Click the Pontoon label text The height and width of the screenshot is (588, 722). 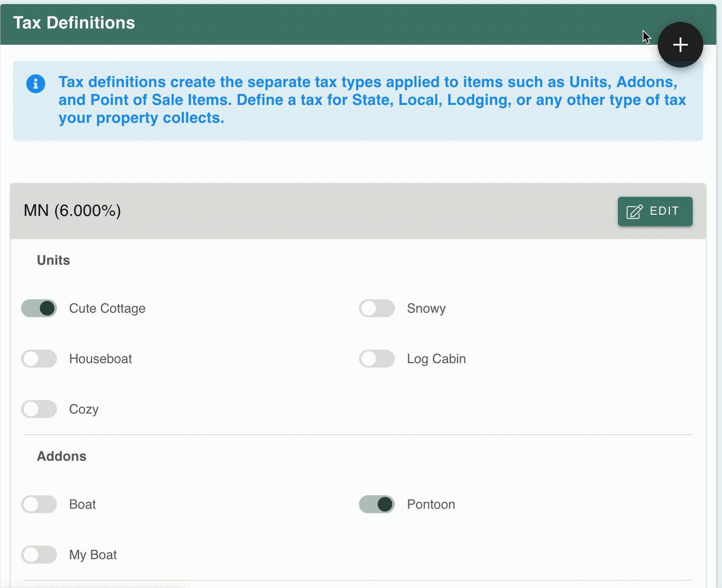431,504
